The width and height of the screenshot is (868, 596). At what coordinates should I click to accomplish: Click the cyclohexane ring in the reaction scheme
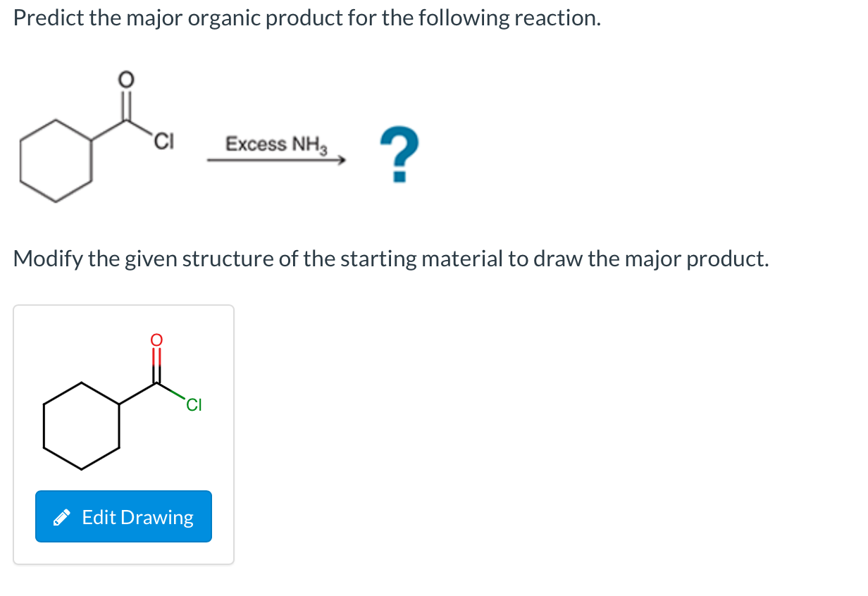pos(56,161)
